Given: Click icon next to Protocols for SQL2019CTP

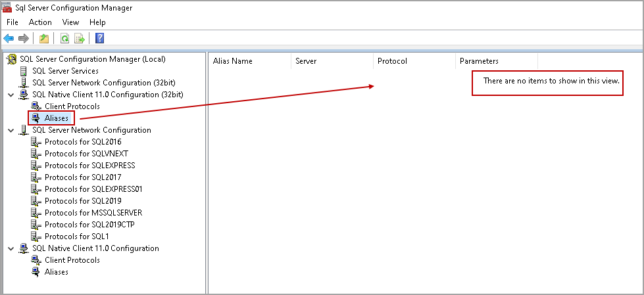Looking at the screenshot, I should (x=36, y=225).
